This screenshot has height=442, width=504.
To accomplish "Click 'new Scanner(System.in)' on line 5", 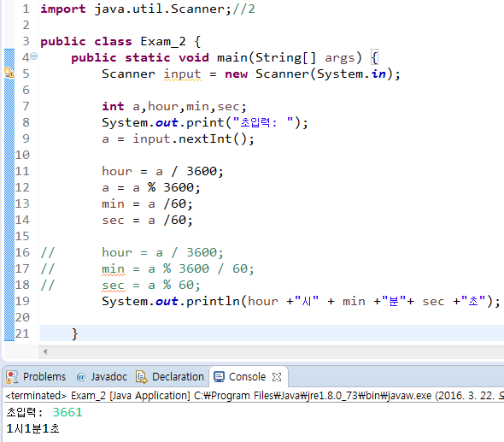I will [x=308, y=74].
